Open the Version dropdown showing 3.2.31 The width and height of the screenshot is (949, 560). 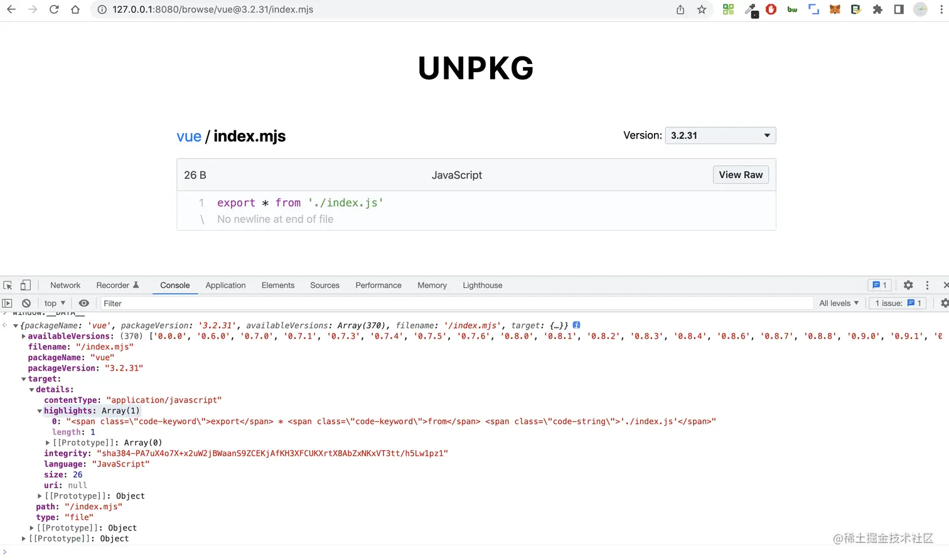[719, 135]
